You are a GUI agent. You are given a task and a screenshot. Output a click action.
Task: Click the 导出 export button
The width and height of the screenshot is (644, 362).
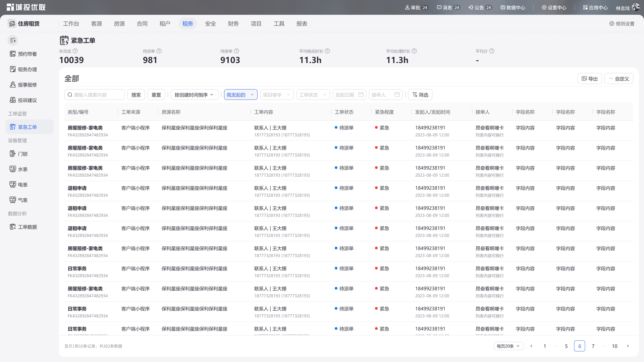tap(590, 78)
